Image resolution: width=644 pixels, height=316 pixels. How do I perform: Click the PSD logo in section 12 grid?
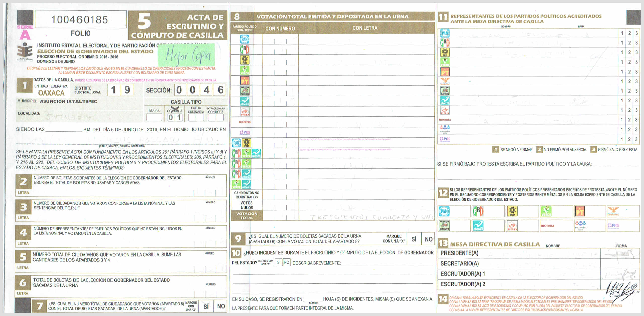pyautogui.click(x=512, y=226)
